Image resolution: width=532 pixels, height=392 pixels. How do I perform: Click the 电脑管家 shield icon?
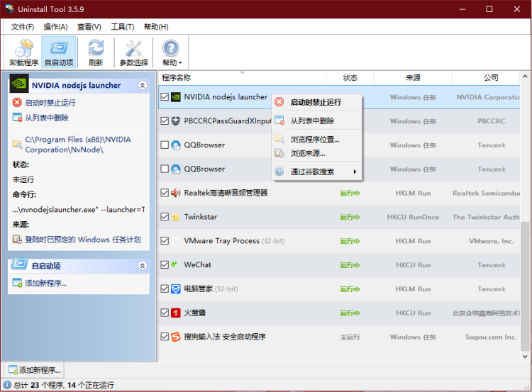(175, 289)
